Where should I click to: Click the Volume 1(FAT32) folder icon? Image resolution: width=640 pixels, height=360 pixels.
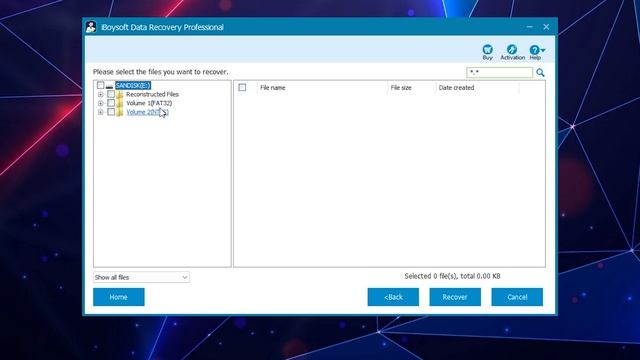click(120, 103)
